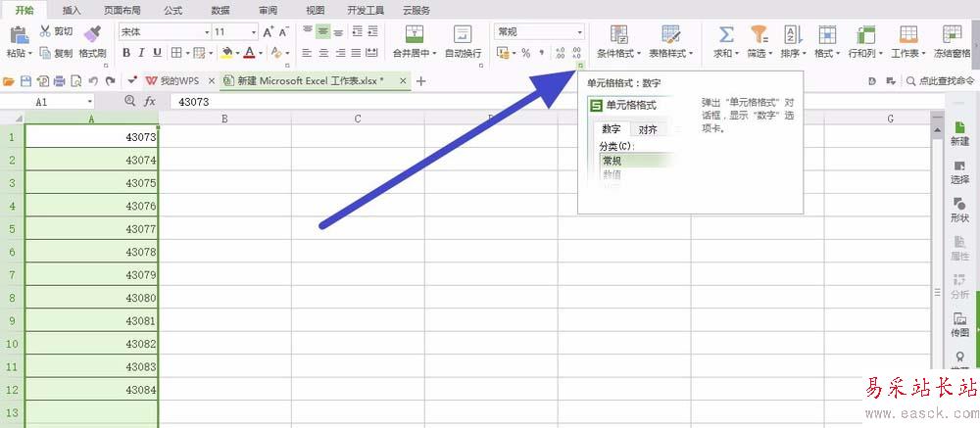Click the increase decimal places icon
The width and height of the screenshot is (980, 428).
pyautogui.click(x=560, y=53)
